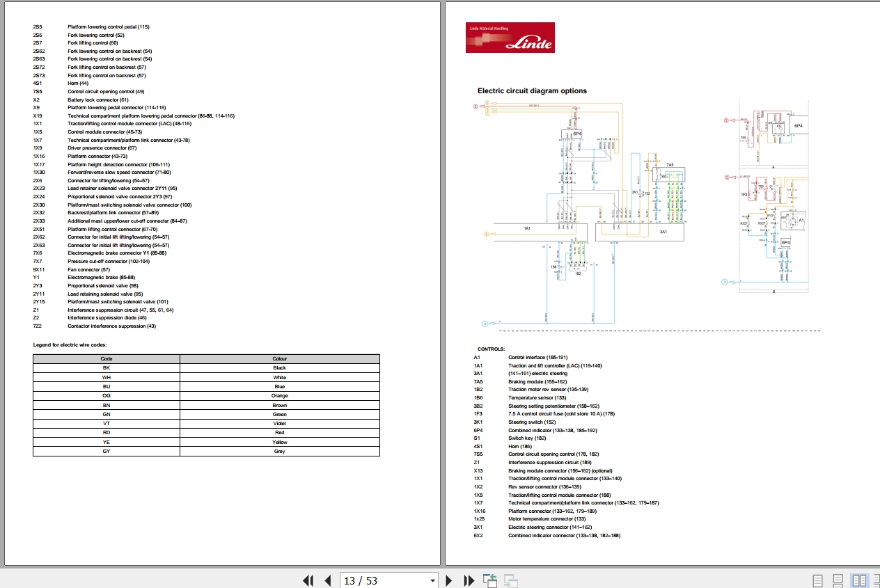Click the Legend for electric wire codes heading
Image resolution: width=880 pixels, height=588 pixels.
tap(70, 345)
